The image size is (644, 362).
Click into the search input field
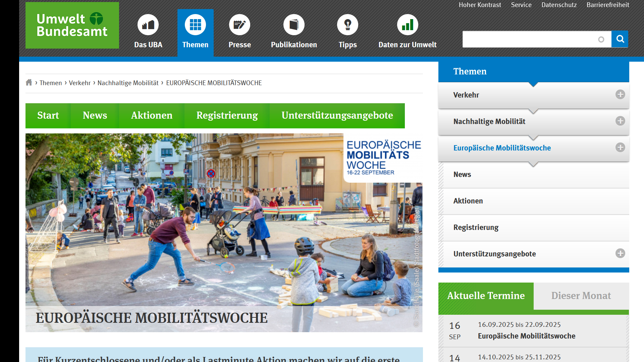530,39
